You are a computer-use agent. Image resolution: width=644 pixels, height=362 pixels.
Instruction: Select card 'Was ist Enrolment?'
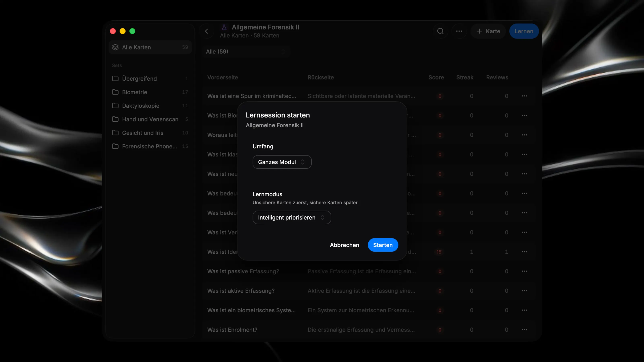pos(232,330)
